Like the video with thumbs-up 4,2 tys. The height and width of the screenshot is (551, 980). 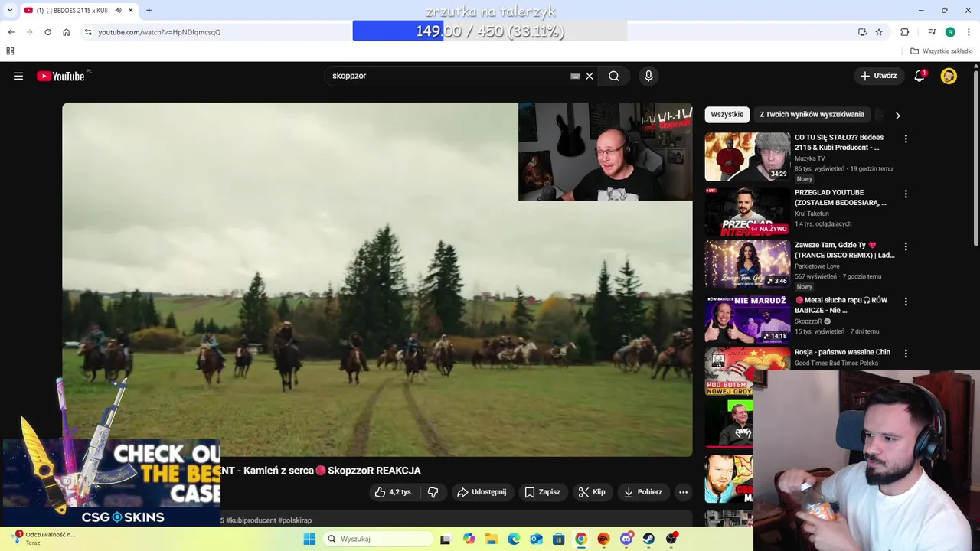394,492
